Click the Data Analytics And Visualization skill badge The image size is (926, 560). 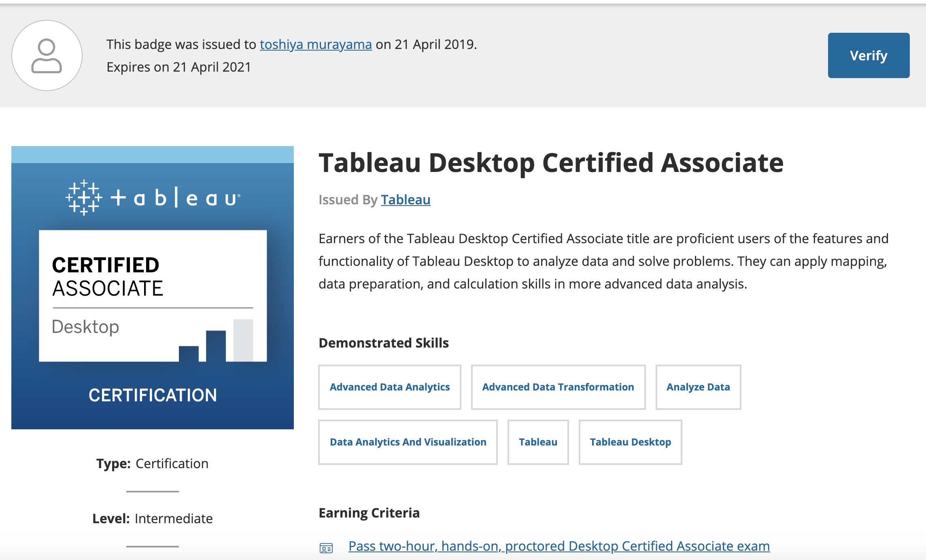tap(409, 442)
